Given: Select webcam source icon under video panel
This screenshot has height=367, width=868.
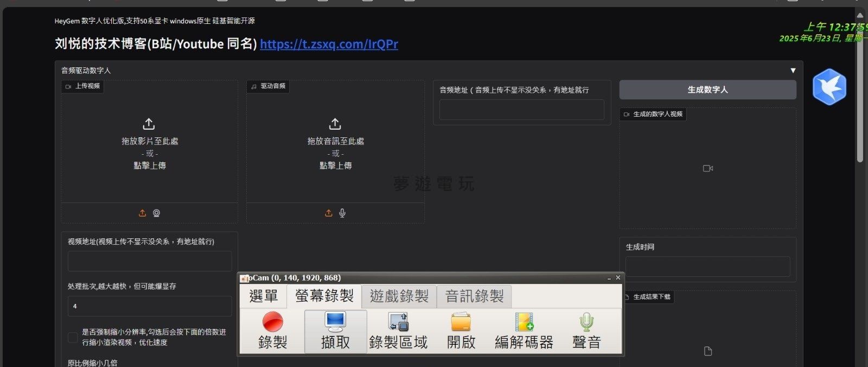Looking at the screenshot, I should [156, 213].
